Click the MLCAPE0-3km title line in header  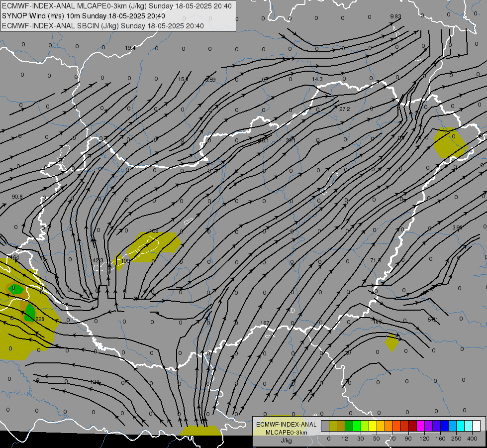point(117,6)
